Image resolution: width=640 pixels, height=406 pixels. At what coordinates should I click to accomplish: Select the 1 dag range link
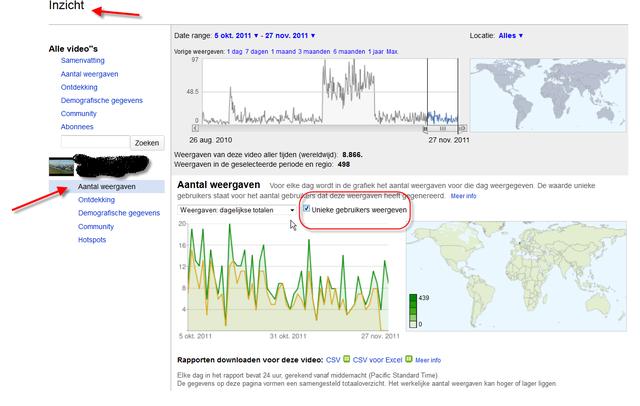[234, 51]
